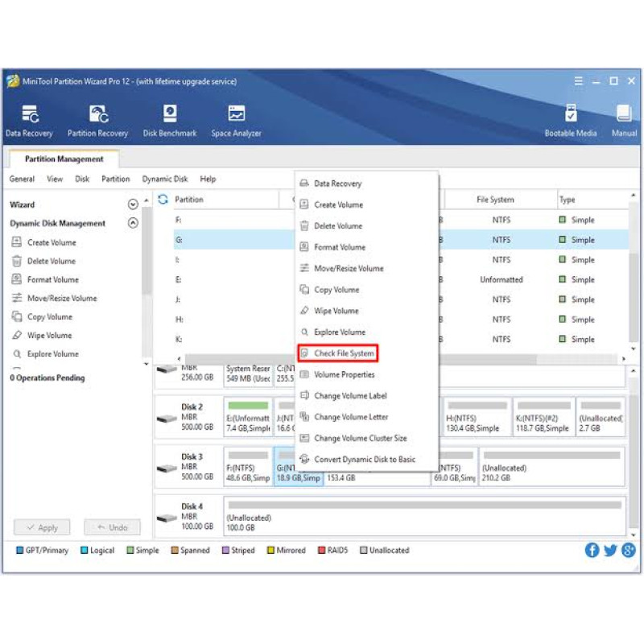The height and width of the screenshot is (644, 644).
Task: Select the Disk 4 unallocated 100.0 GB block
Action: 425,516
